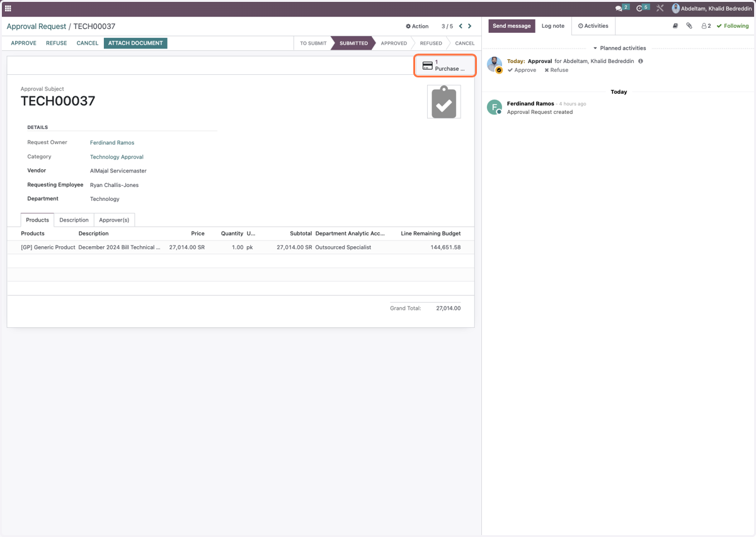Select the REFUSED status stage
The image size is (756, 537).
[431, 43]
